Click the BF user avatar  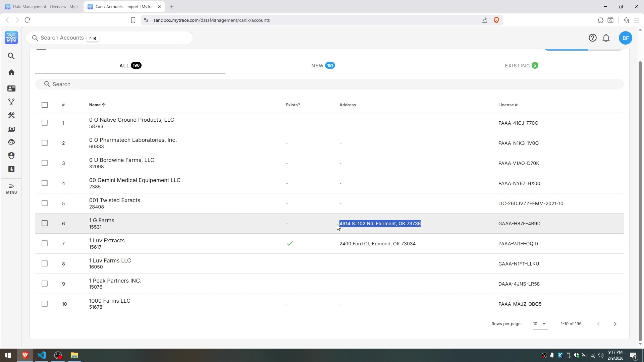pos(626,38)
